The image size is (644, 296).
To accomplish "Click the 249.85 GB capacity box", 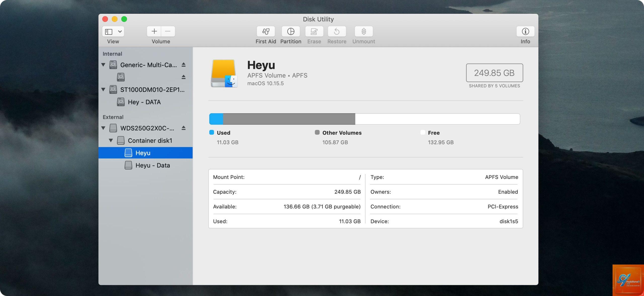I will (x=494, y=73).
